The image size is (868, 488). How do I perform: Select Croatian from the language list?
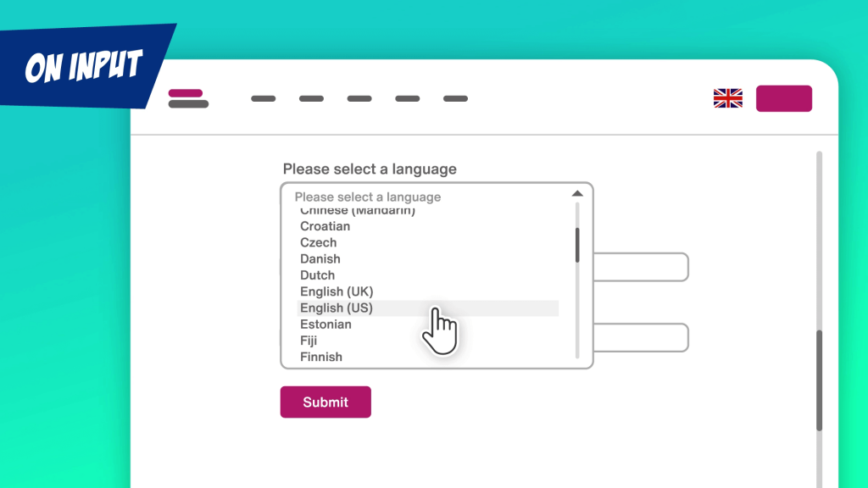click(x=325, y=226)
